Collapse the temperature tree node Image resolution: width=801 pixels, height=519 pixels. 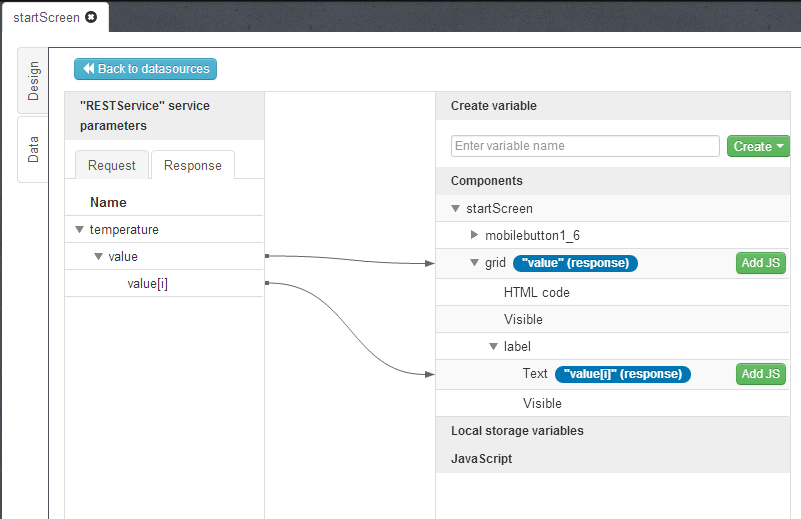79,230
